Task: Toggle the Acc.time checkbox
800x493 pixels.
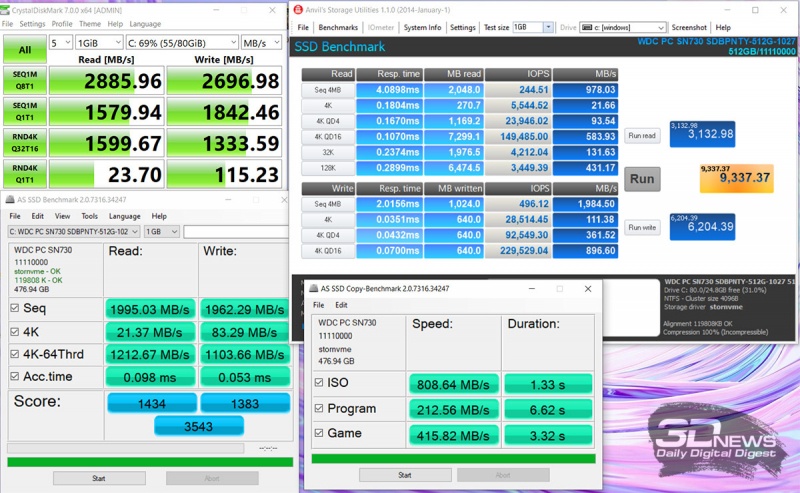Action: point(15,376)
